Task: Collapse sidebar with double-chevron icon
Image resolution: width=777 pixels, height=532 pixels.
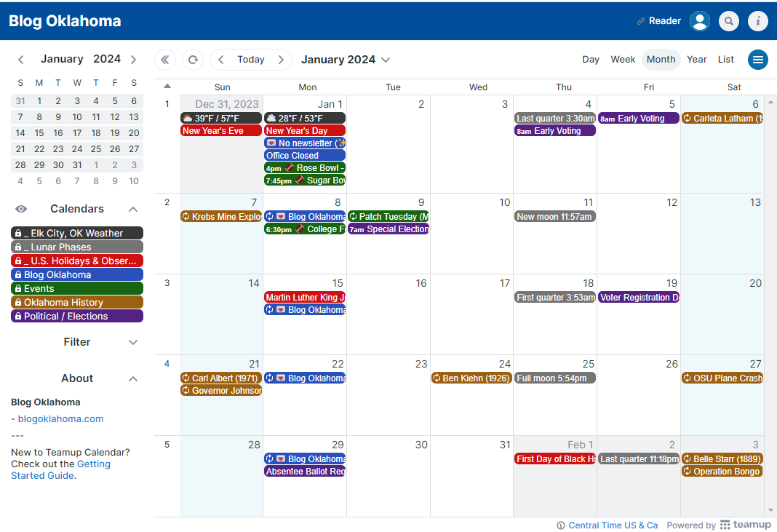Action: [x=165, y=60]
